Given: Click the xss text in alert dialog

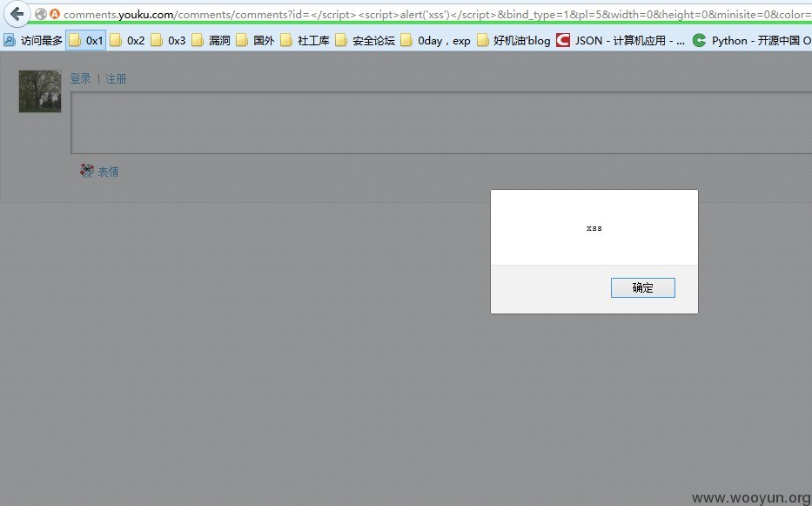Looking at the screenshot, I should (594, 228).
